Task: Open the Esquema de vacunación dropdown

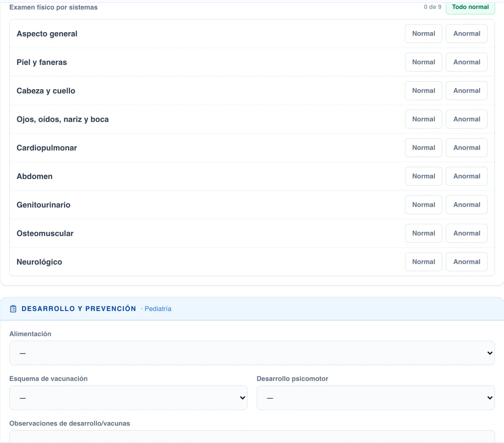Action: (128, 398)
